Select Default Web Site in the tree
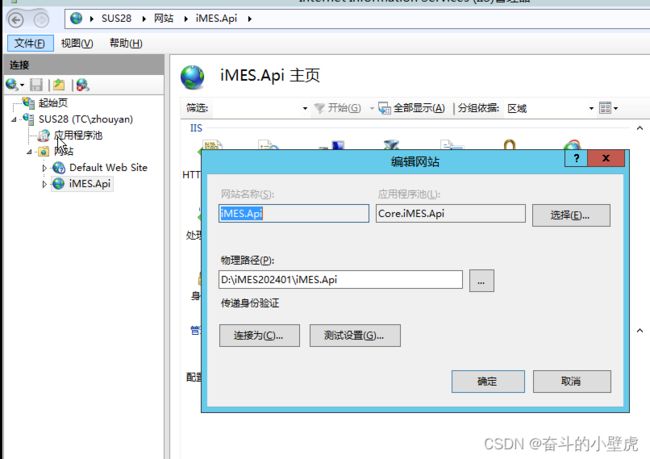Image resolution: width=650 pixels, height=459 pixels. pos(108,168)
